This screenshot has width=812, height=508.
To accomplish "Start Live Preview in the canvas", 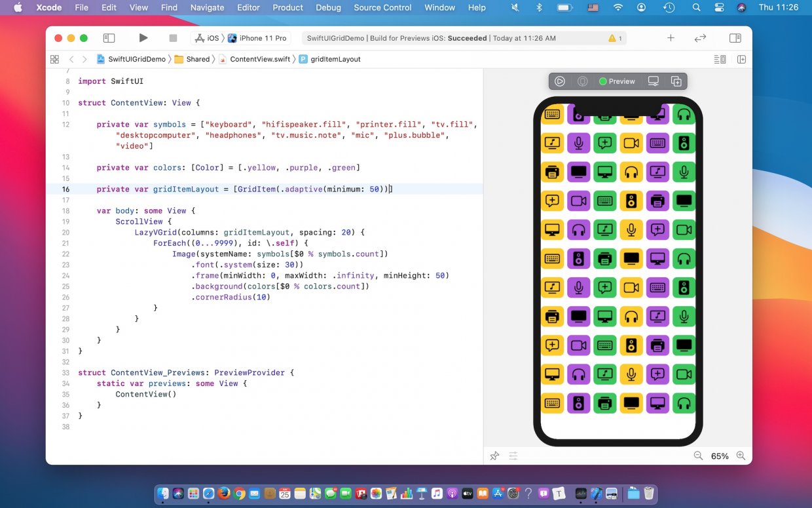I will [x=560, y=81].
